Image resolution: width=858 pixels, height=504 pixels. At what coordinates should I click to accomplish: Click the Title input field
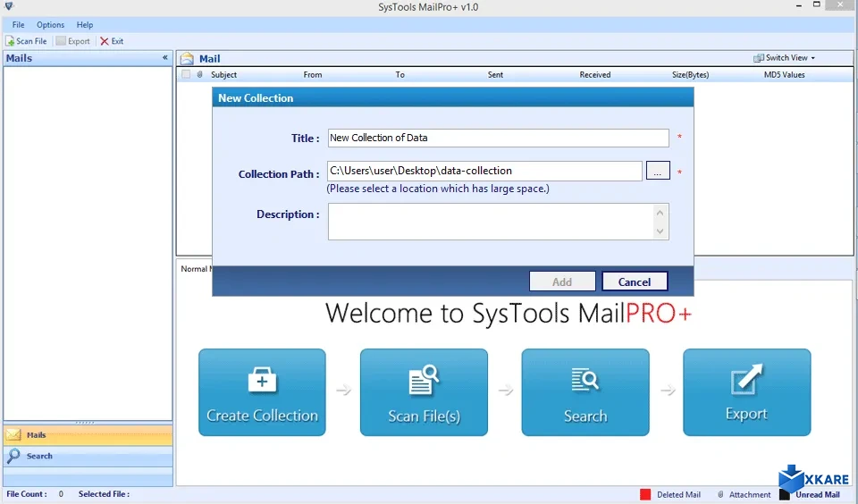click(498, 138)
